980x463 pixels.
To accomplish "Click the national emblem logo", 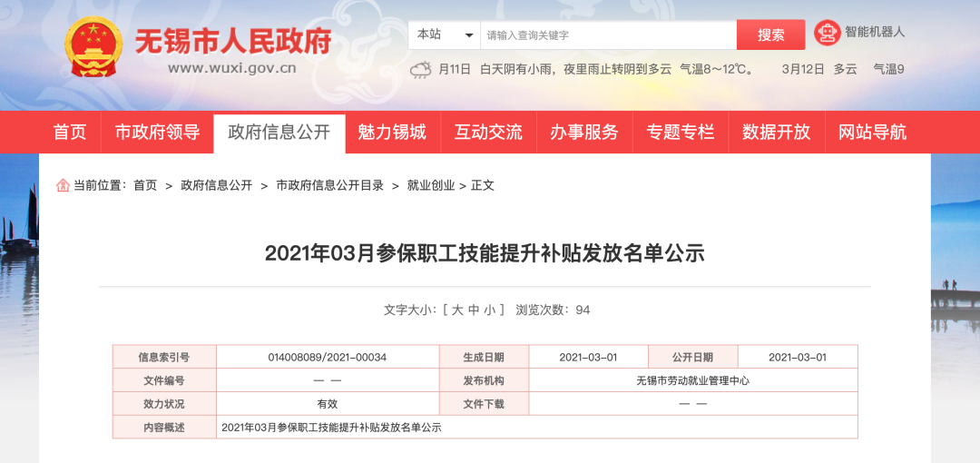I will coord(93,47).
